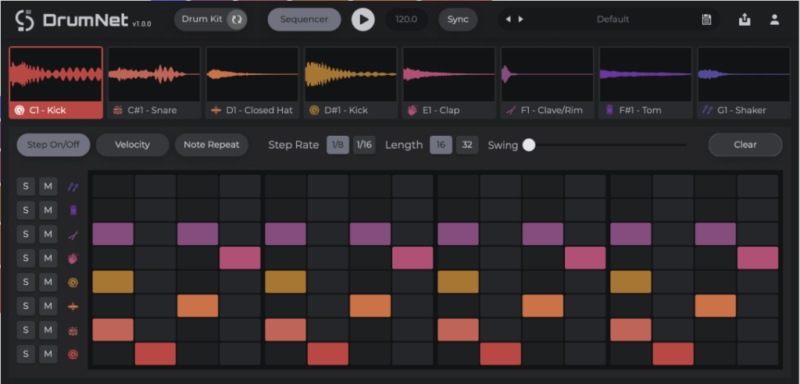Solo the clap track
This screenshot has height=384, width=800.
click(x=26, y=259)
